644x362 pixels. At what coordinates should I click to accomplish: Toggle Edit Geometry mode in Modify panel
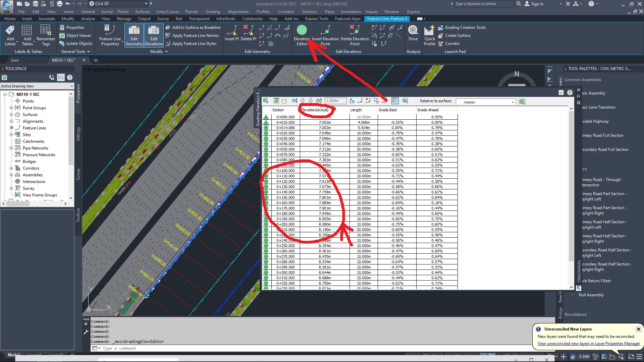134,35
